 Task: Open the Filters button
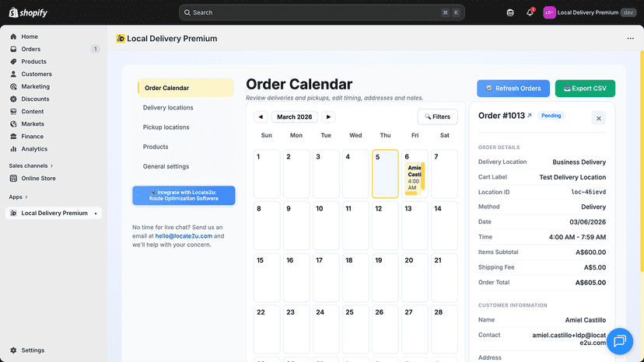pyautogui.click(x=437, y=117)
